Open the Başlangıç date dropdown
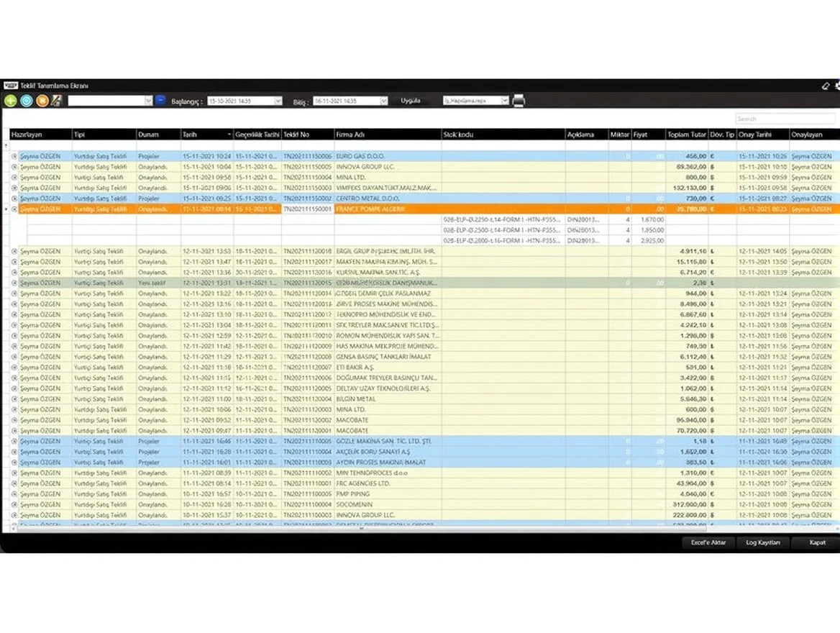This screenshot has width=840, height=633. click(x=278, y=101)
